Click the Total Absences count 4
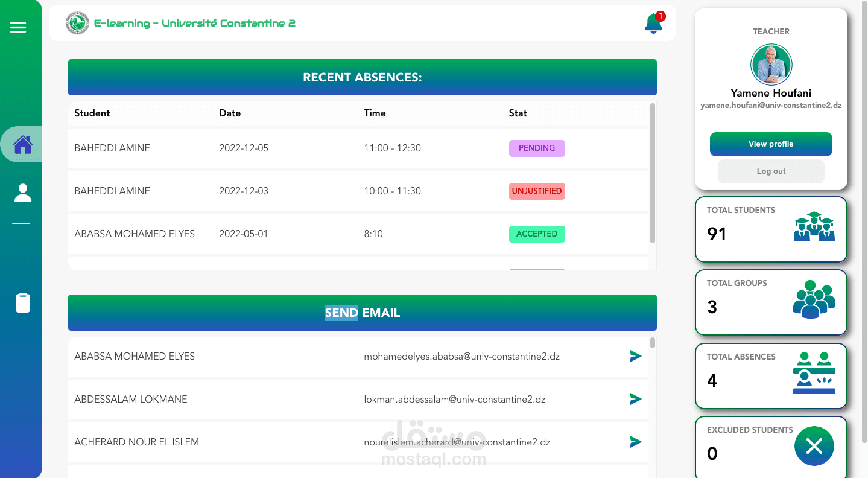 [x=712, y=381]
